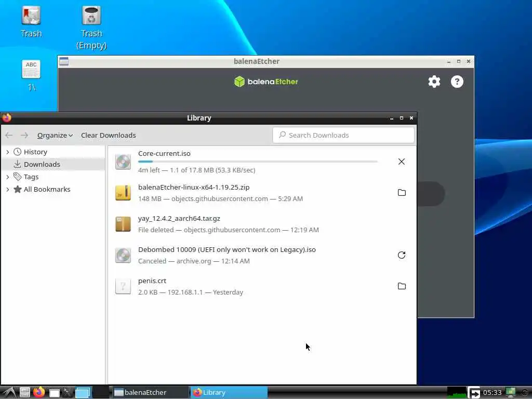The image size is (532, 399).
Task: Click the CPU usage monitor graph
Action: tap(457, 393)
